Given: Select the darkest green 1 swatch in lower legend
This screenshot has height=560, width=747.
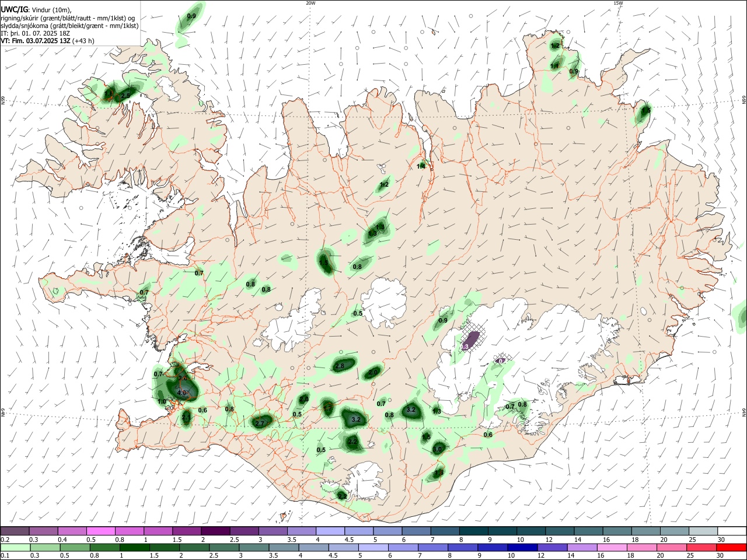Looking at the screenshot, I should point(135,547).
